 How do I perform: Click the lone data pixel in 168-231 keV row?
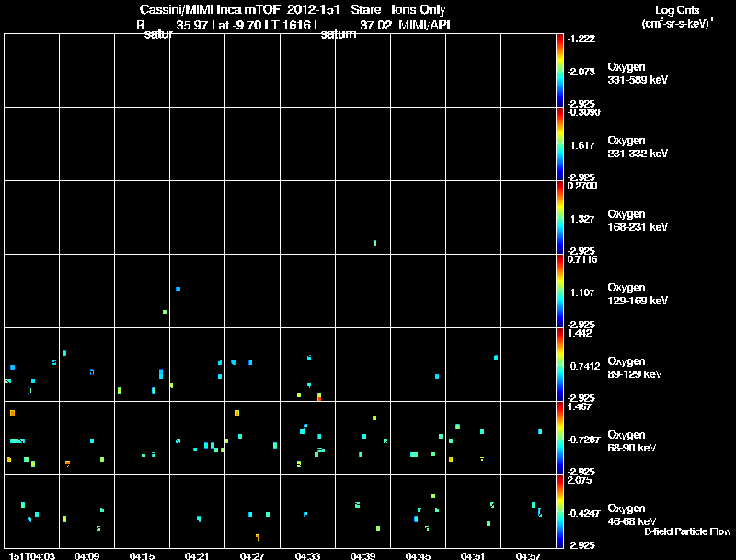coord(374,243)
